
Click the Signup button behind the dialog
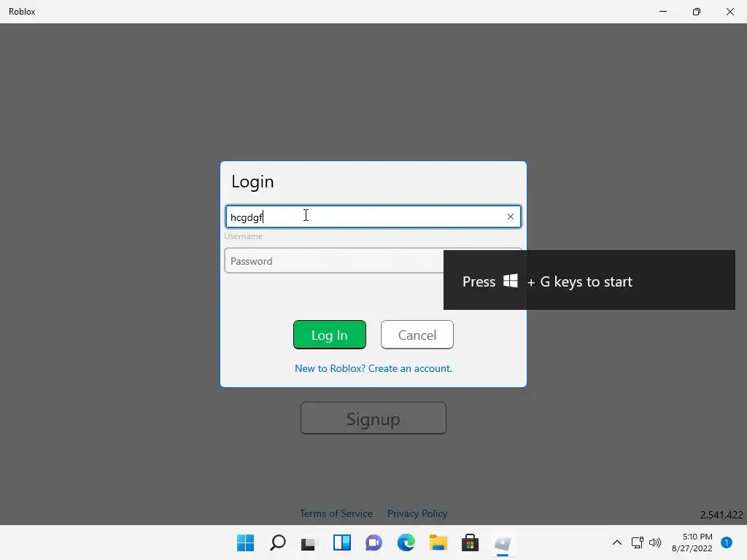[373, 418]
